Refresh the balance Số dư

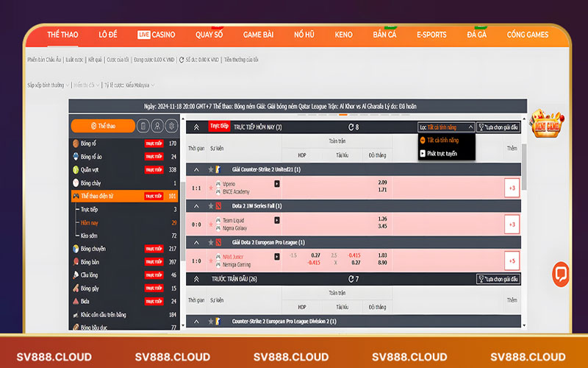[x=182, y=60]
